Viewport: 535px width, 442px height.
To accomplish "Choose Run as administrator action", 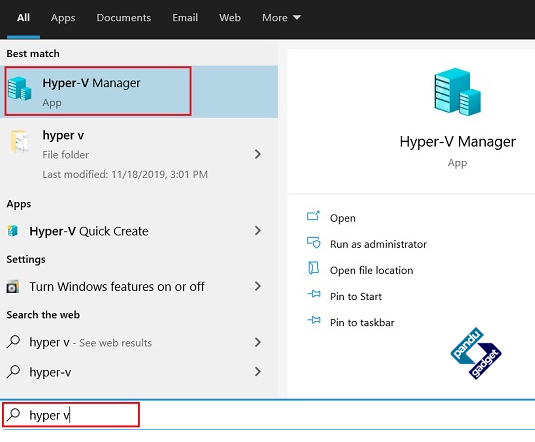I will pyautogui.click(x=378, y=244).
